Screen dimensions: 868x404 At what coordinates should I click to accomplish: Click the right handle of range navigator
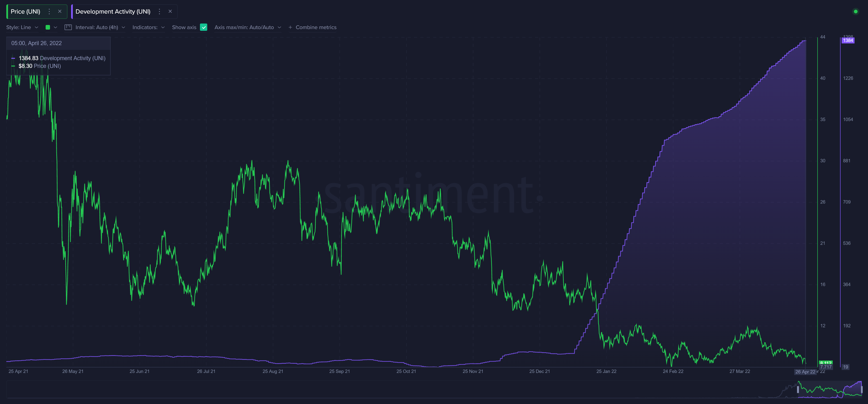pos(862,389)
